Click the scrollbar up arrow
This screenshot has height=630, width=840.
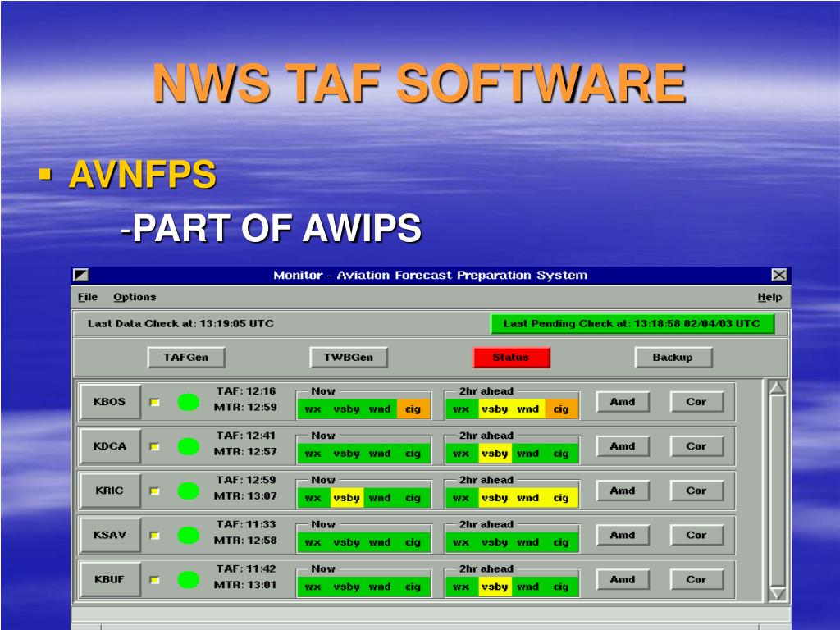pos(778,388)
